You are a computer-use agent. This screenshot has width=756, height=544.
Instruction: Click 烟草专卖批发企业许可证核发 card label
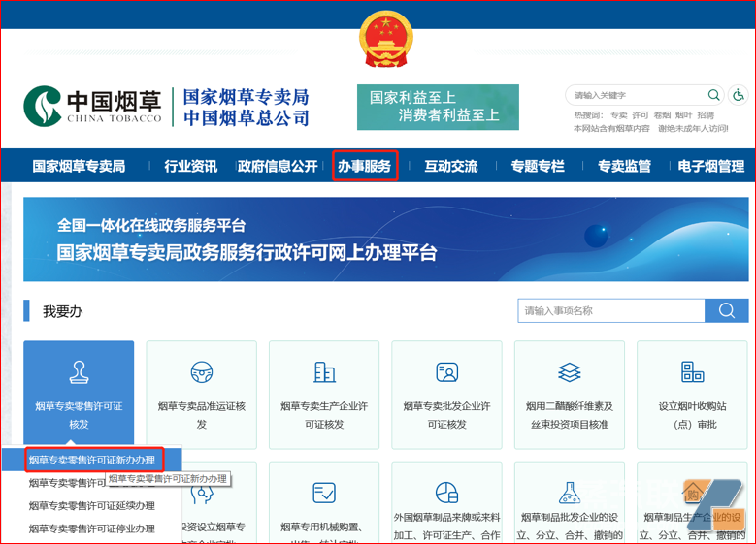pyautogui.click(x=447, y=415)
